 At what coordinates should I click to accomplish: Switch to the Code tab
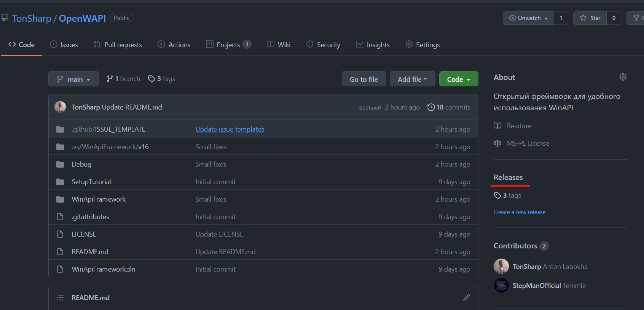point(21,45)
